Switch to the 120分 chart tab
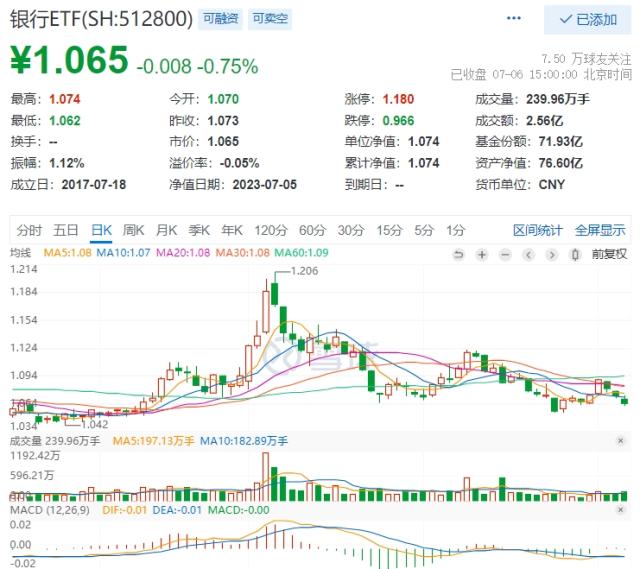The width and height of the screenshot is (640, 569). (x=271, y=230)
